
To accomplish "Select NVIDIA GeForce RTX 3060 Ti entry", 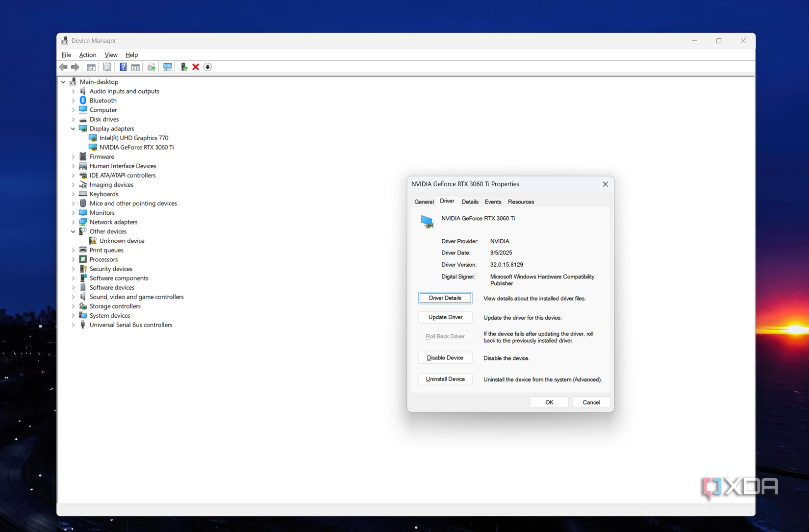I will tap(136, 148).
